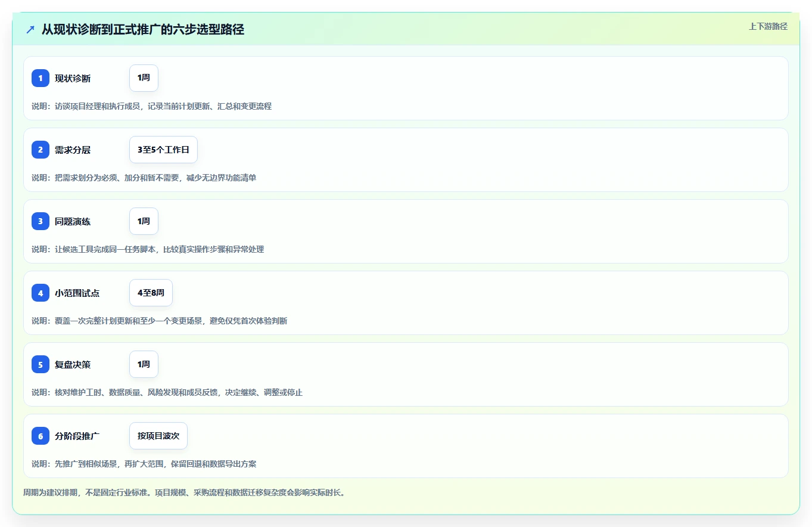Click the 1周 chip next to 现状诊断
This screenshot has height=527, width=812.
[144, 78]
